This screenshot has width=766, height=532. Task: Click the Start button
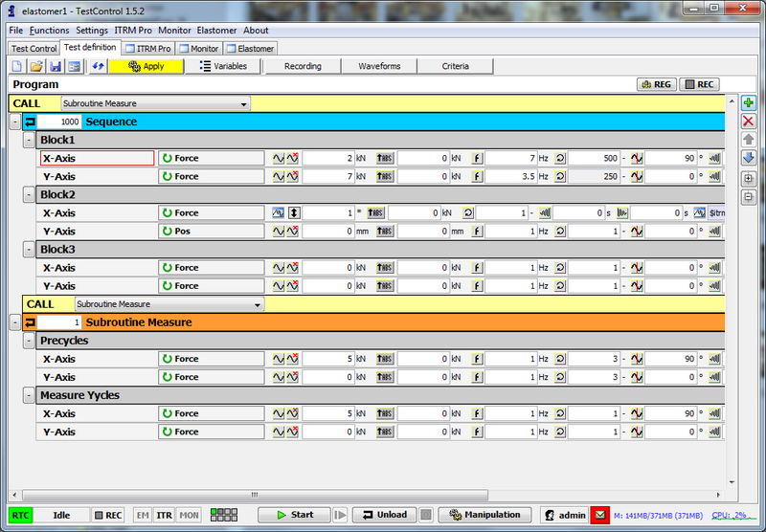(294, 515)
